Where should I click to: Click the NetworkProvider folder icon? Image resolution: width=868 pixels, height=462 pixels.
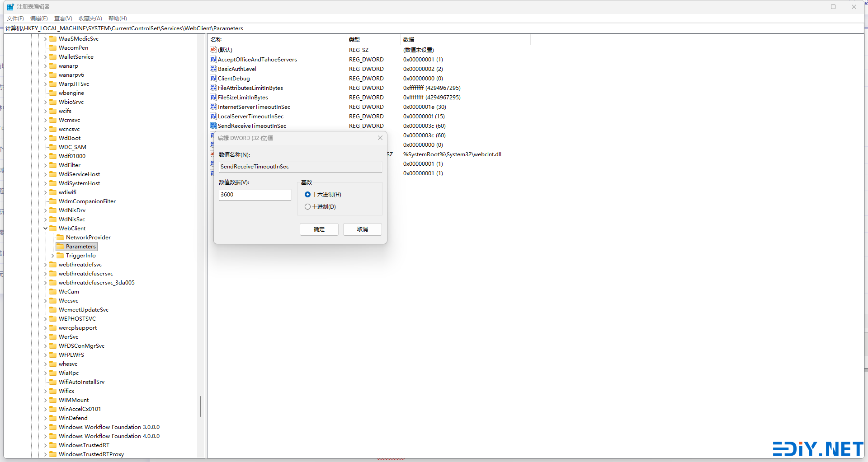point(60,238)
